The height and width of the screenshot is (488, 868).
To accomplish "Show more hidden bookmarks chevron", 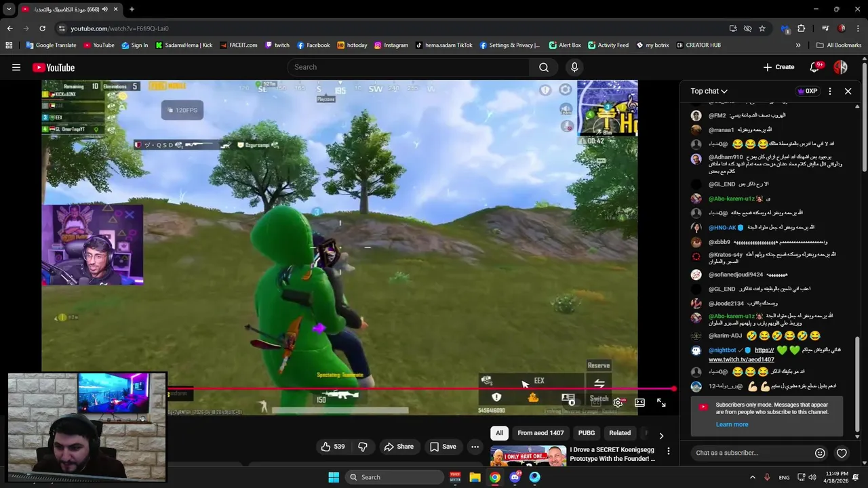I will click(798, 45).
